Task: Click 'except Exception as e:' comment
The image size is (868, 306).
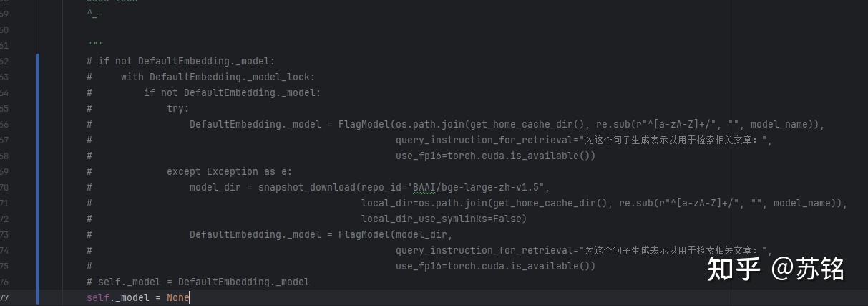Action: (229, 171)
